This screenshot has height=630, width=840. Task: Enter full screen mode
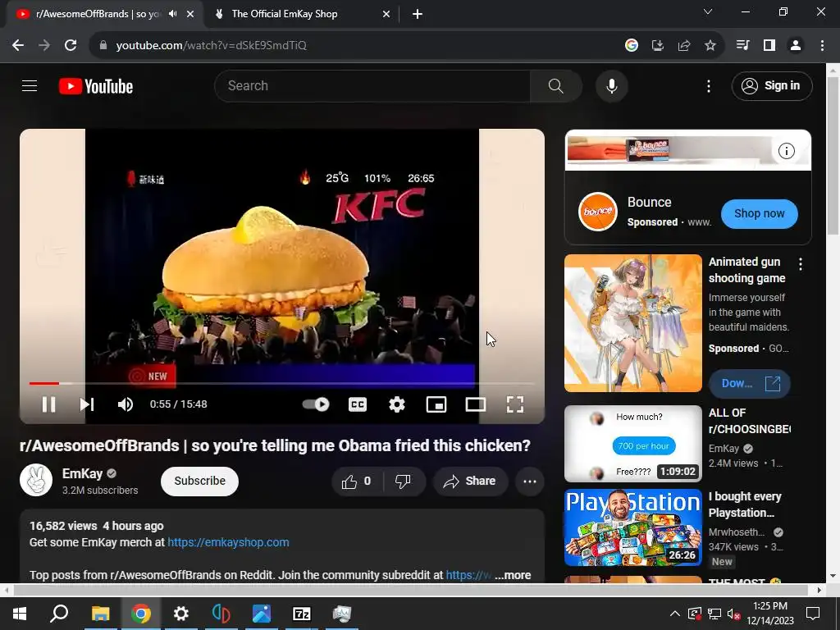(x=515, y=404)
